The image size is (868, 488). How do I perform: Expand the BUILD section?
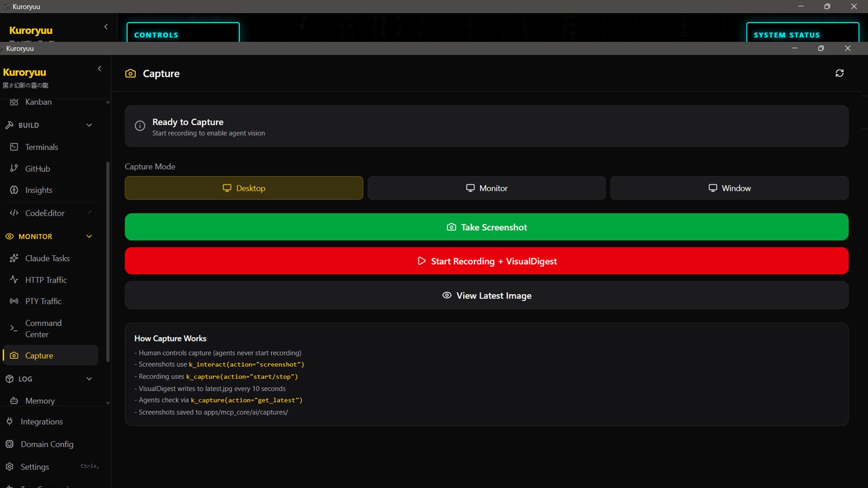point(89,125)
